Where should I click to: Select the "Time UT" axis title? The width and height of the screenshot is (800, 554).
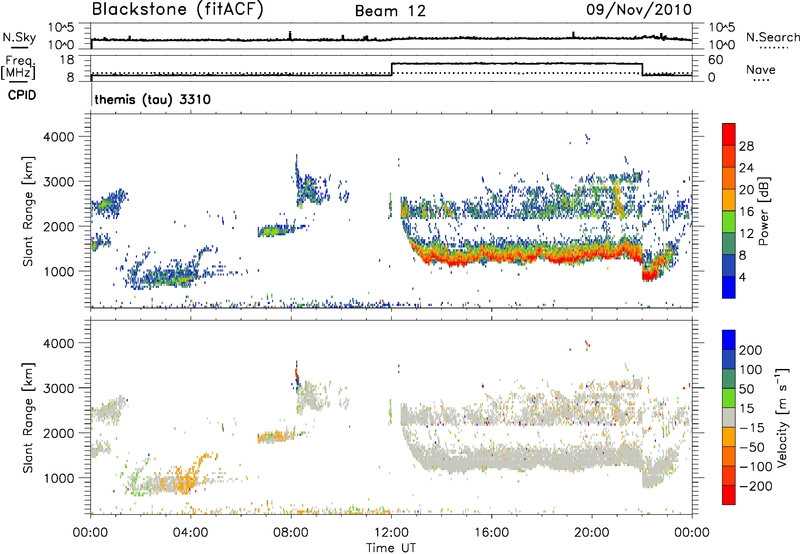coord(391,548)
